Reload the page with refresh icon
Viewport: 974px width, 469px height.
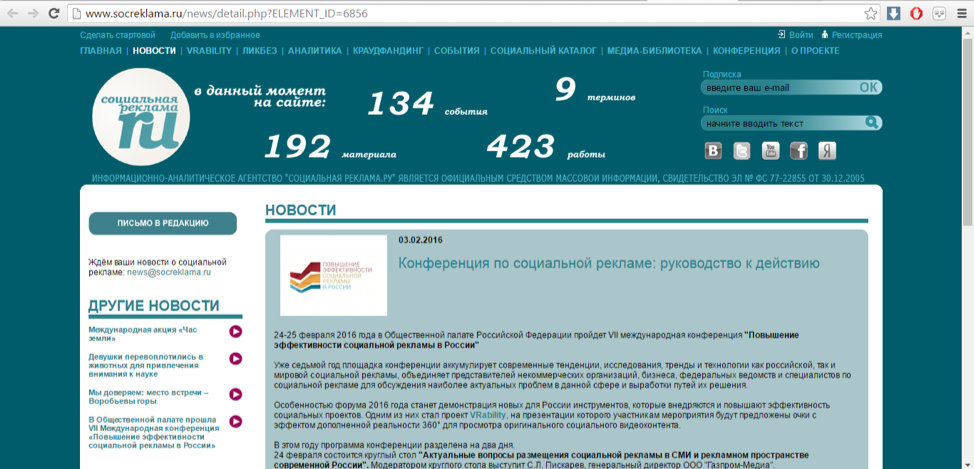pyautogui.click(x=54, y=13)
